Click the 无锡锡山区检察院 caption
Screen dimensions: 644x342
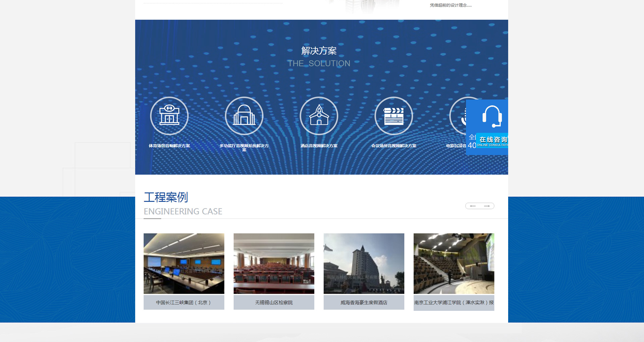pyautogui.click(x=274, y=302)
